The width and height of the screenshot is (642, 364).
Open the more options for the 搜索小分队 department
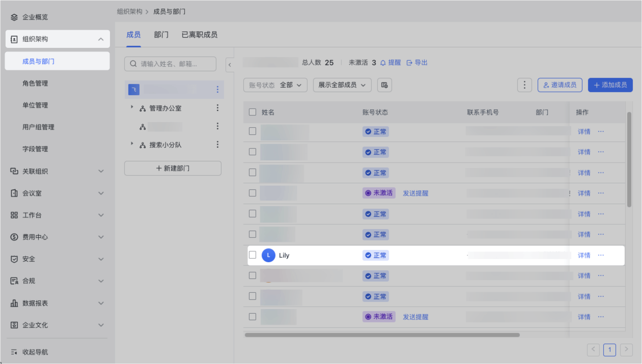coord(217,145)
